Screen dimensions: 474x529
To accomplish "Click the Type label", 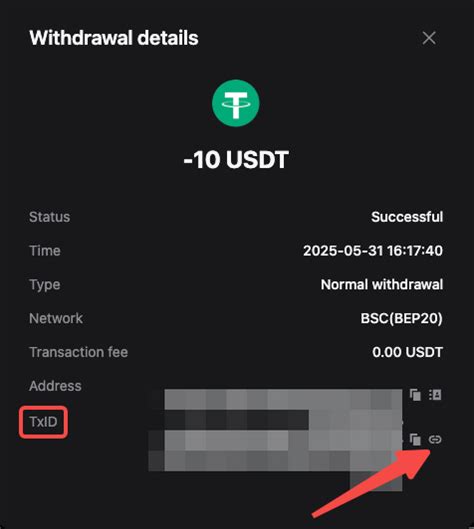I will point(45,285).
